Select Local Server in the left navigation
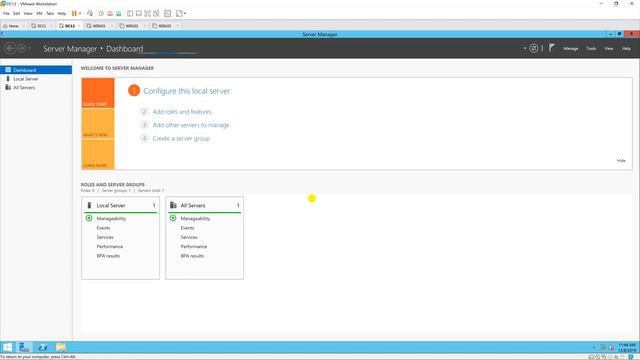 (36, 79)
